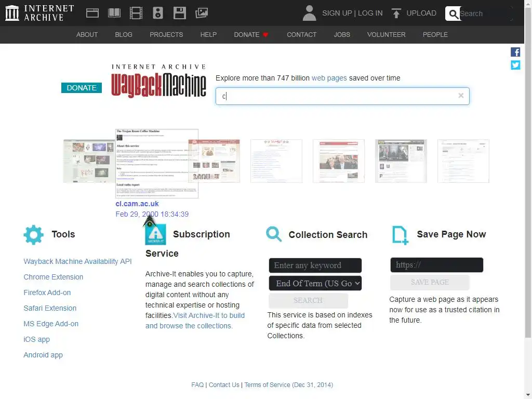Open the FAQ footer link
Screen dimensions: 532x399
tap(197, 385)
